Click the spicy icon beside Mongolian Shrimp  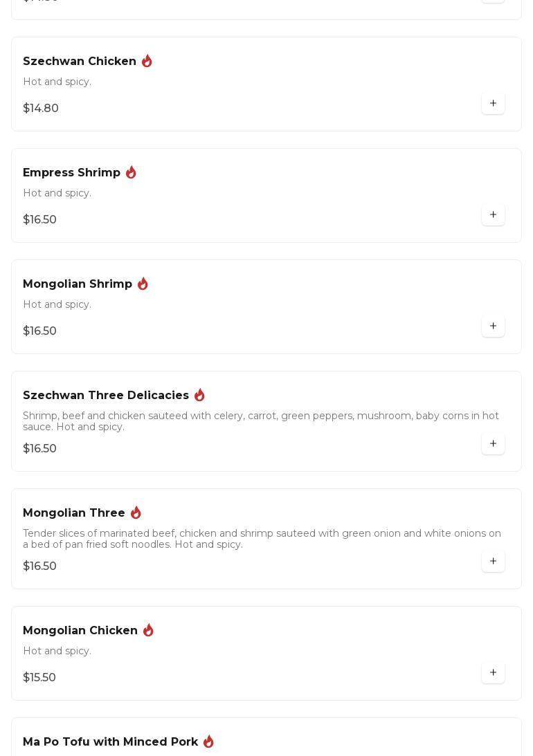[x=143, y=284]
